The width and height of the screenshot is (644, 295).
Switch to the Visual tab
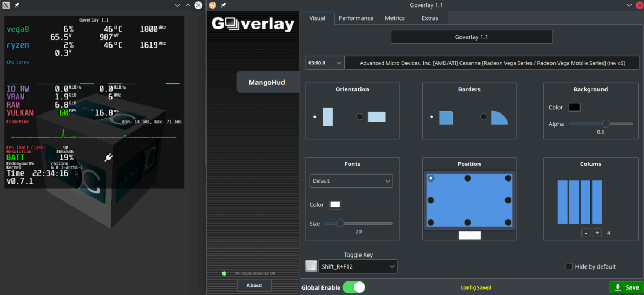pos(317,18)
